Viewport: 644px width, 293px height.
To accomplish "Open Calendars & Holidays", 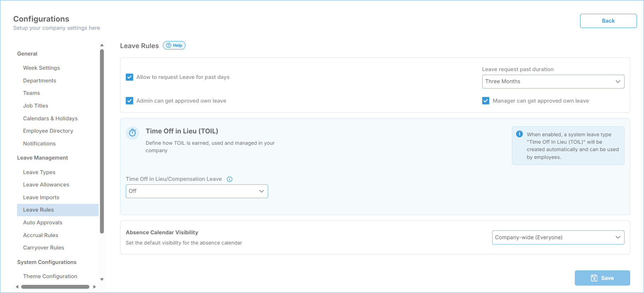I will 50,119.
